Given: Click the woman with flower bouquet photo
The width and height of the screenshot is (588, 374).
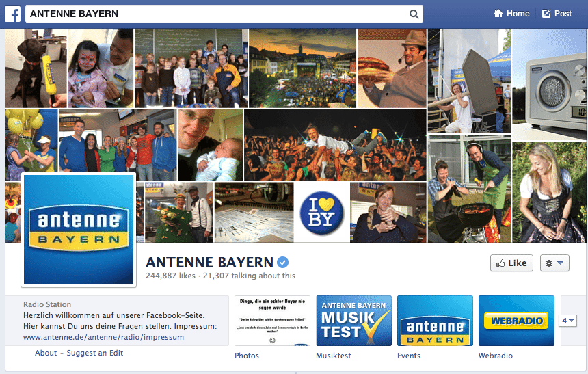Looking at the screenshot, I should click(x=179, y=213).
